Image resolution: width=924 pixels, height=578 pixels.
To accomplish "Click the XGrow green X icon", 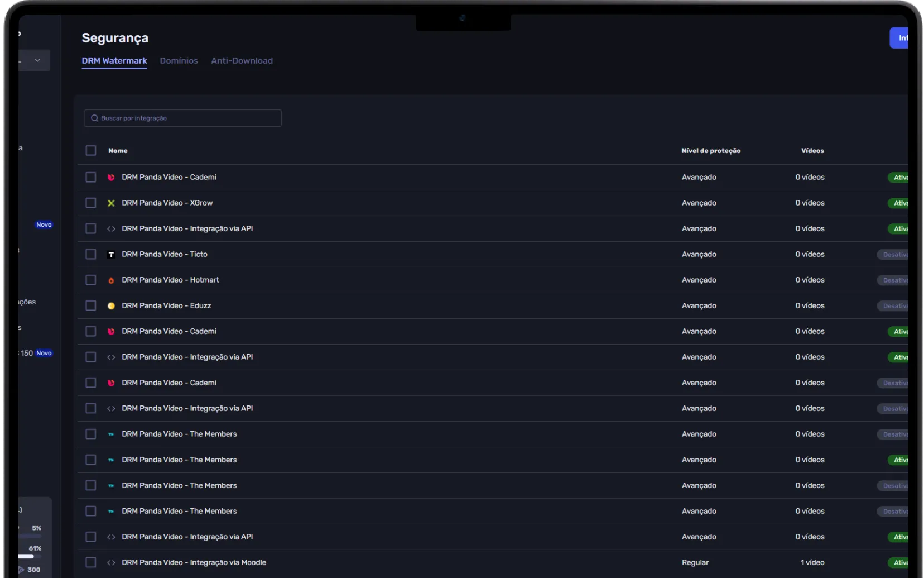I will (111, 203).
